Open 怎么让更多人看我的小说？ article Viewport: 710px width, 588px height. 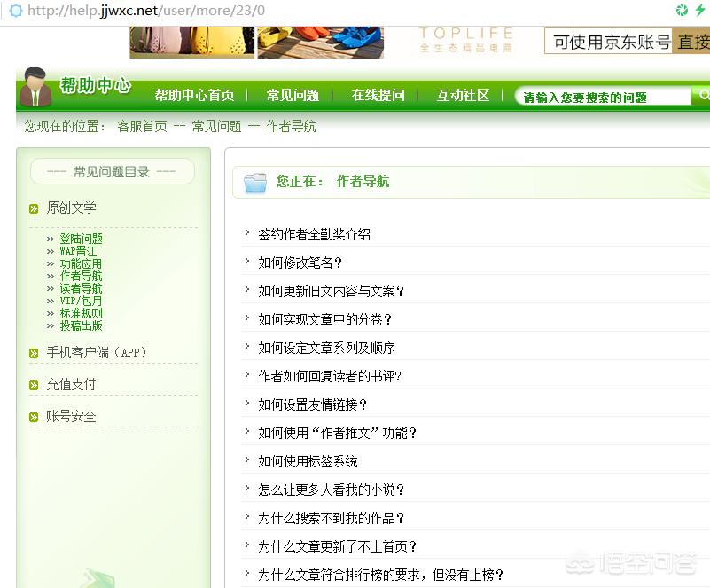[331, 490]
